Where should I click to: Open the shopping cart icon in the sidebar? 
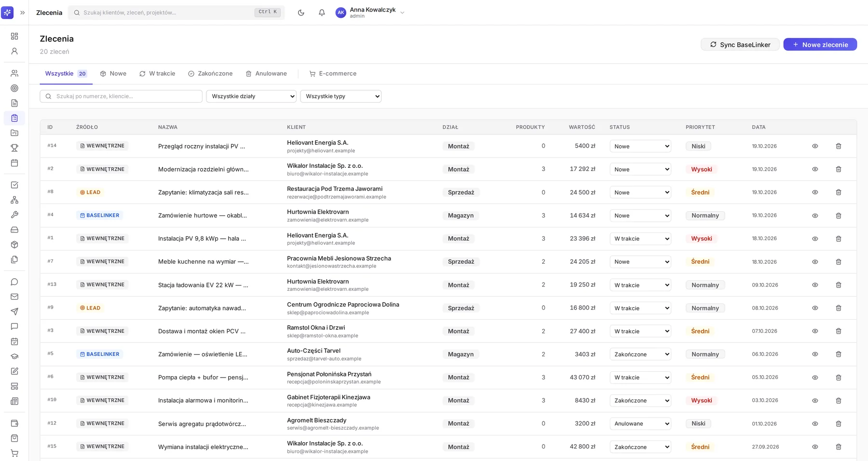14,453
